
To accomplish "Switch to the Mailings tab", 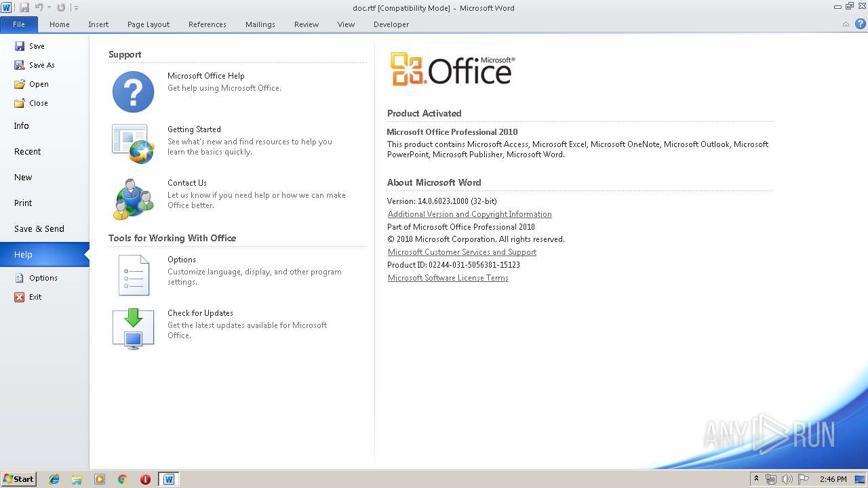I will tap(260, 24).
